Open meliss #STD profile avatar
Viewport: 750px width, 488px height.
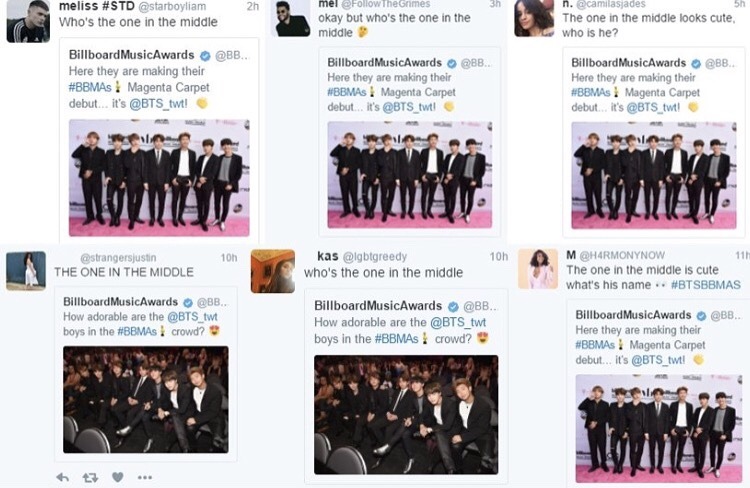[x=28, y=21]
